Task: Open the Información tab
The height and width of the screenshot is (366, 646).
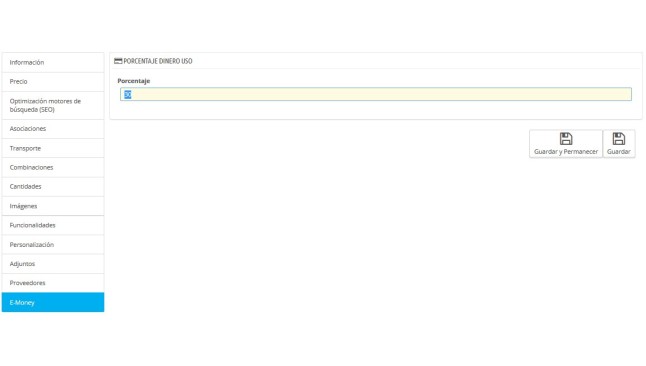Action: (x=53, y=62)
